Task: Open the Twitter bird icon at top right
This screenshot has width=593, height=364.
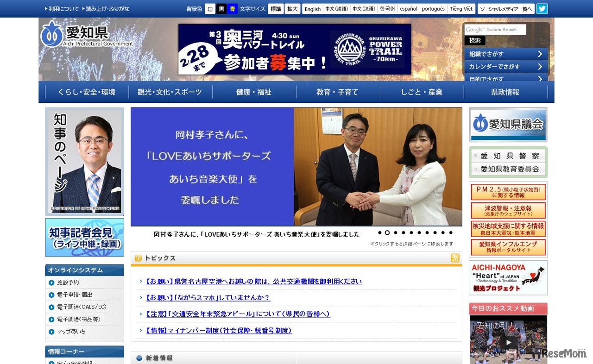Action: [x=542, y=8]
